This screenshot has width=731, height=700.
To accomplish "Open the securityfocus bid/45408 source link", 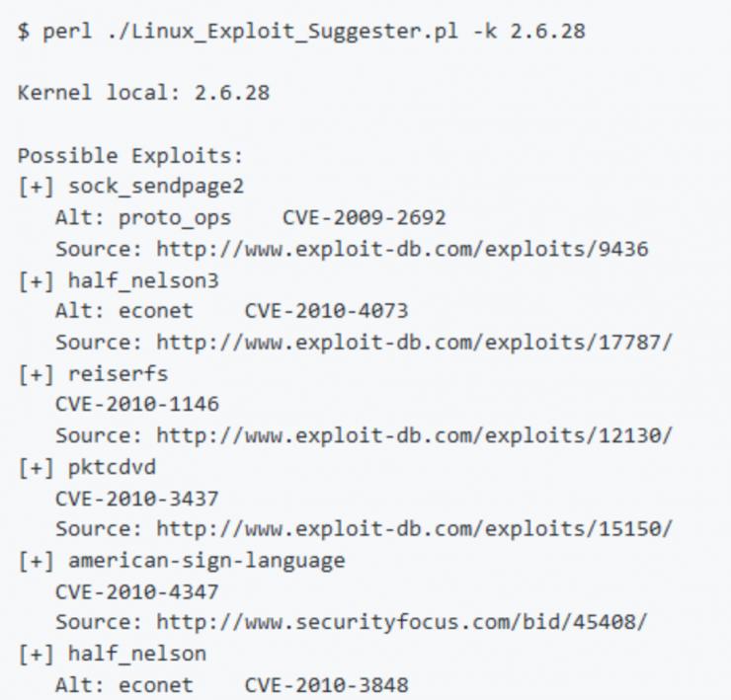I will (x=402, y=622).
